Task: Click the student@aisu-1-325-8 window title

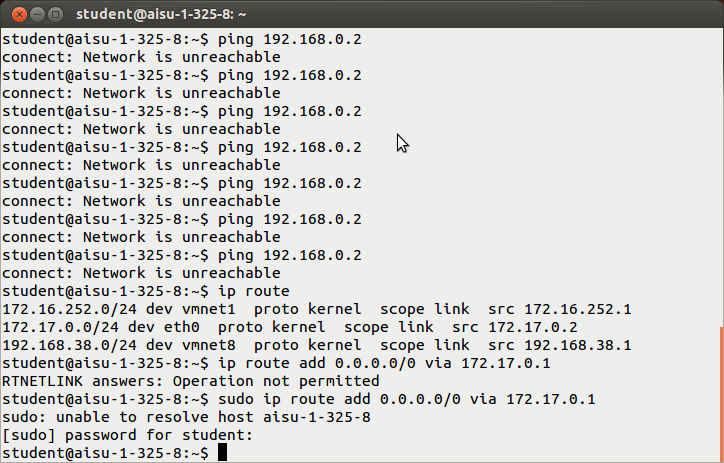Action: [x=161, y=15]
